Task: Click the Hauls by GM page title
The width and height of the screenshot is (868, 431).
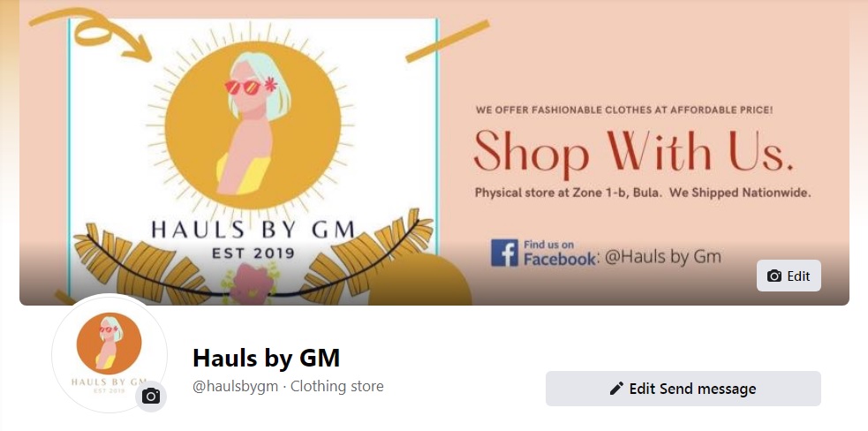Action: 267,358
